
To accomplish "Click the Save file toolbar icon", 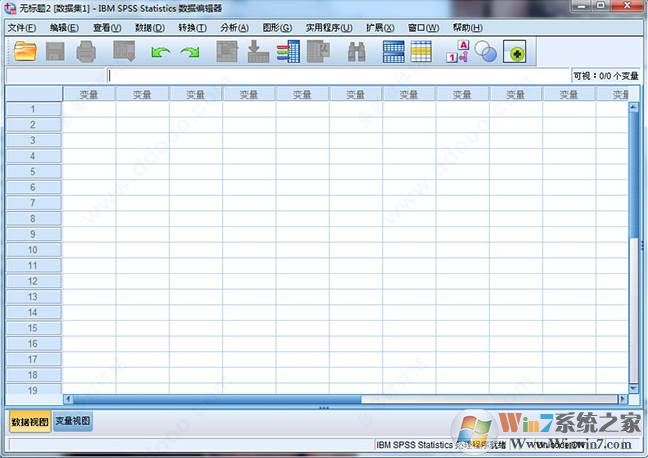I will pos(55,51).
